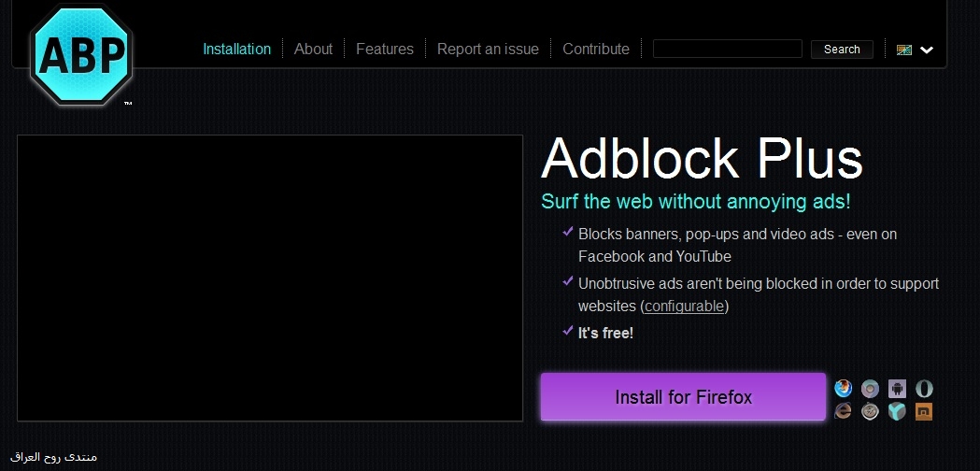Select the Safari browser icon
Viewport: 980px width, 471px height.
pos(871,411)
